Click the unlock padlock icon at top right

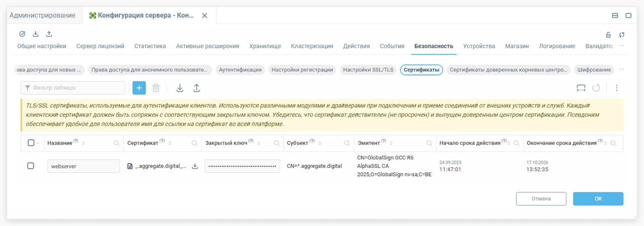tap(608, 35)
